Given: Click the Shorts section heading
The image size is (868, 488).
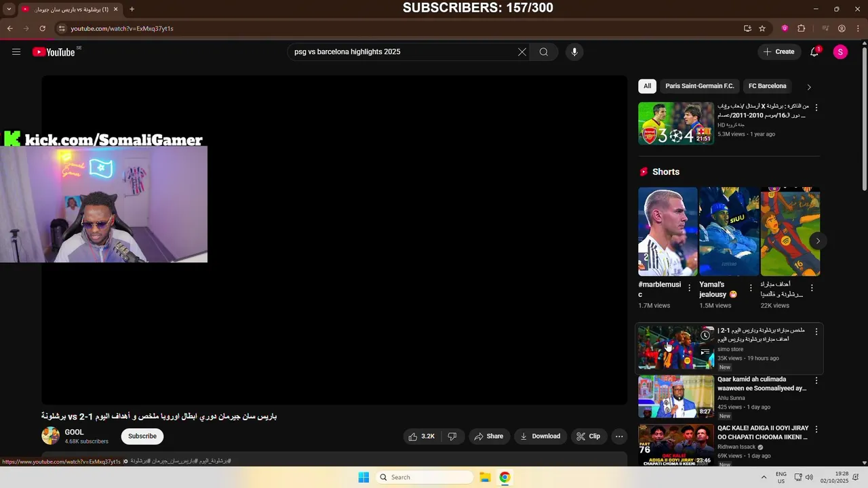Looking at the screenshot, I should pos(666,172).
